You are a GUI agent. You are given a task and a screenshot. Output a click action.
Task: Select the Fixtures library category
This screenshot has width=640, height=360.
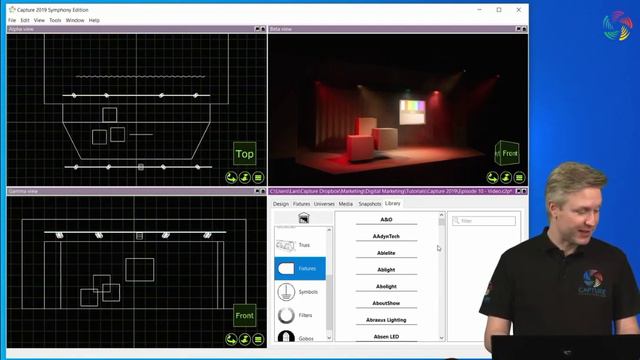300,268
